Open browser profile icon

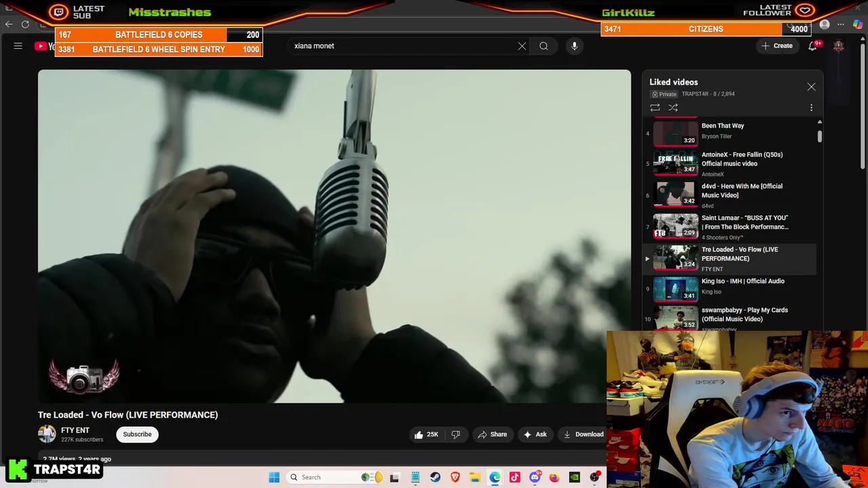point(825,24)
